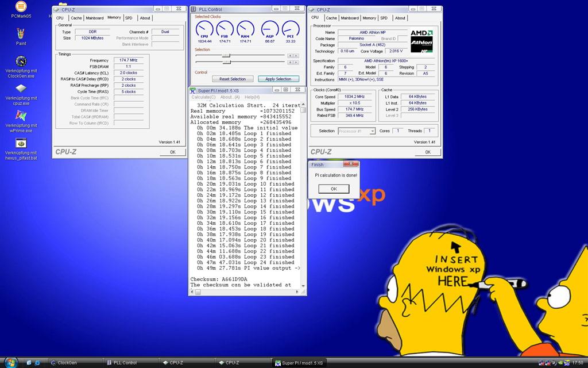The height and width of the screenshot is (368, 588).
Task: Click the Frequency field showing 174.7 MHz
Action: coord(129,60)
